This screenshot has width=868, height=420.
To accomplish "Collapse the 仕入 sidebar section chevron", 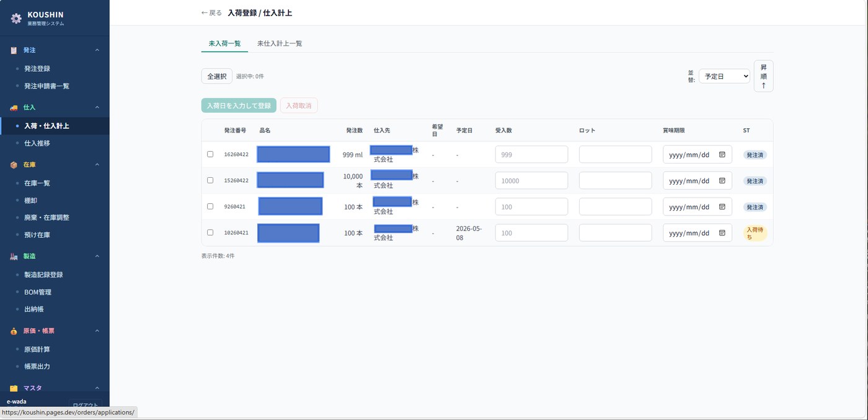I will 97,108.
